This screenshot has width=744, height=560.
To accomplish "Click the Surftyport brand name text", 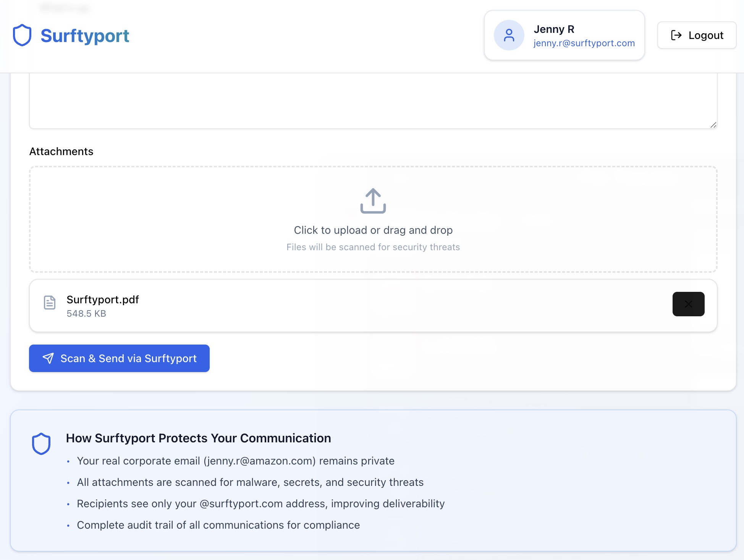I will [85, 36].
